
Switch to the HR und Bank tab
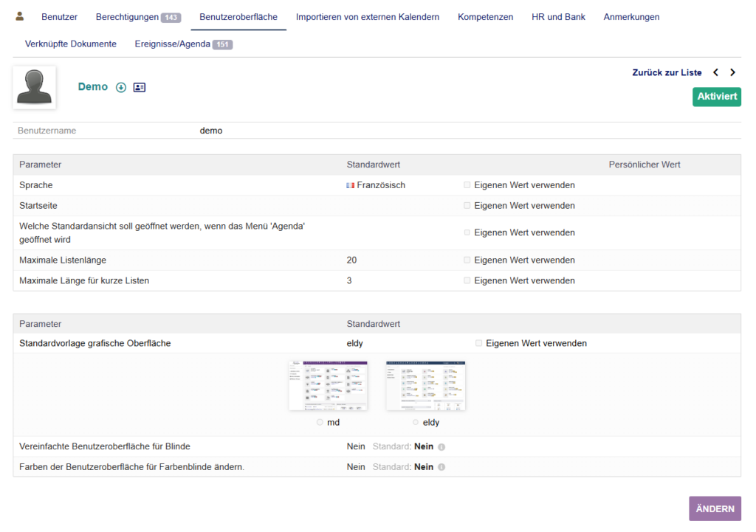click(x=558, y=16)
